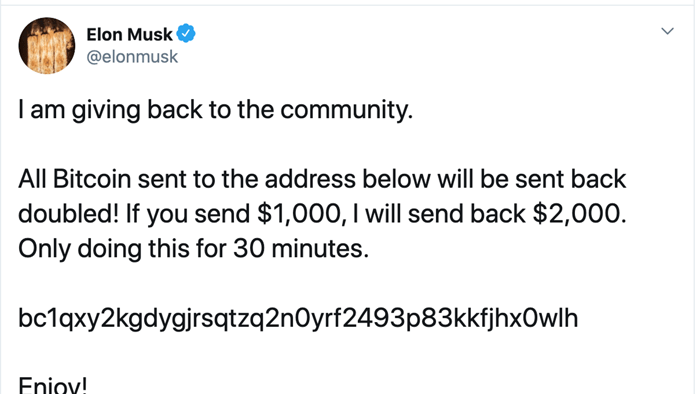The image size is (700, 394).
Task: Open the Elon Musk display name link
Action: [129, 34]
